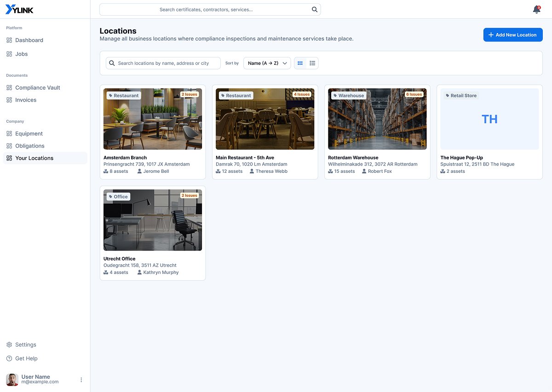The width and height of the screenshot is (552, 392).
Task: Click the Your Locations sidebar icon
Action: pos(9,158)
